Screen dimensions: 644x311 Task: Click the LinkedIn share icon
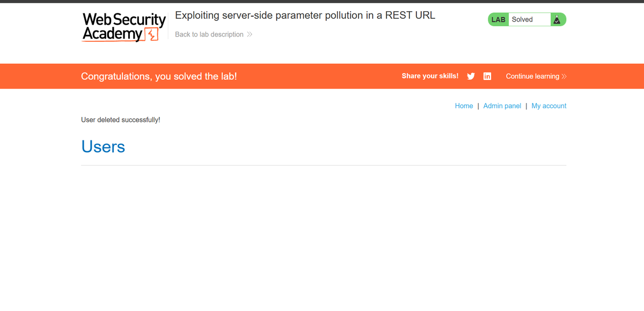[487, 76]
